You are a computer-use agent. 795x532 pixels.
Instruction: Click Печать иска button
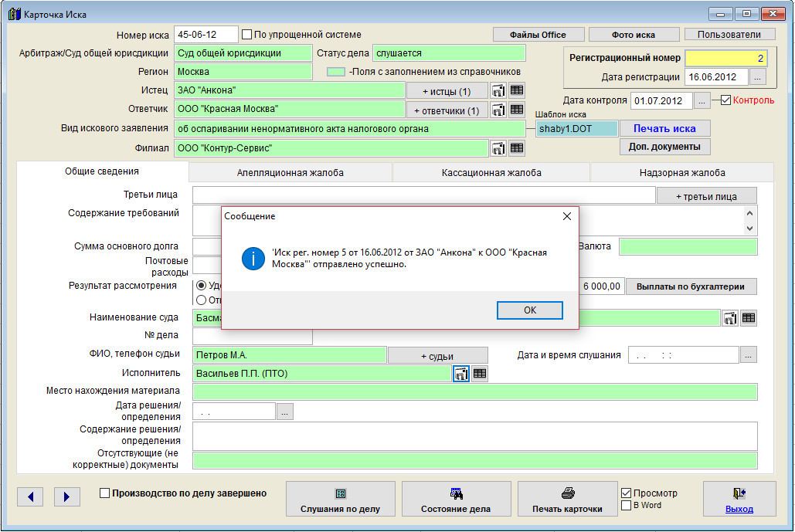(x=664, y=129)
